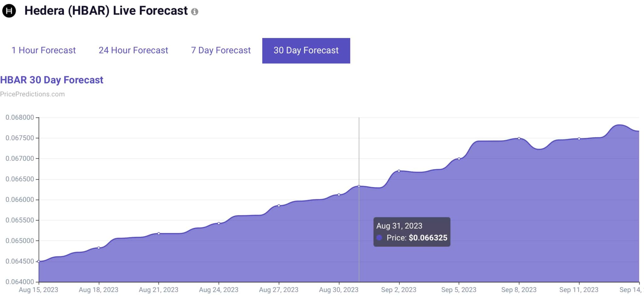
Task: Select the 7 Day Forecast tab
Action: click(x=221, y=50)
